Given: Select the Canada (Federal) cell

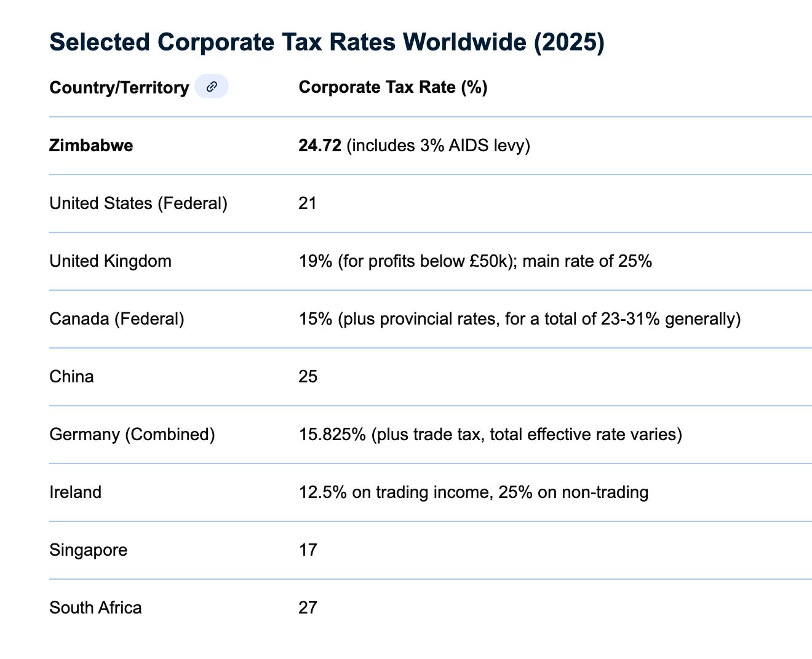Looking at the screenshot, I should pos(117,319).
